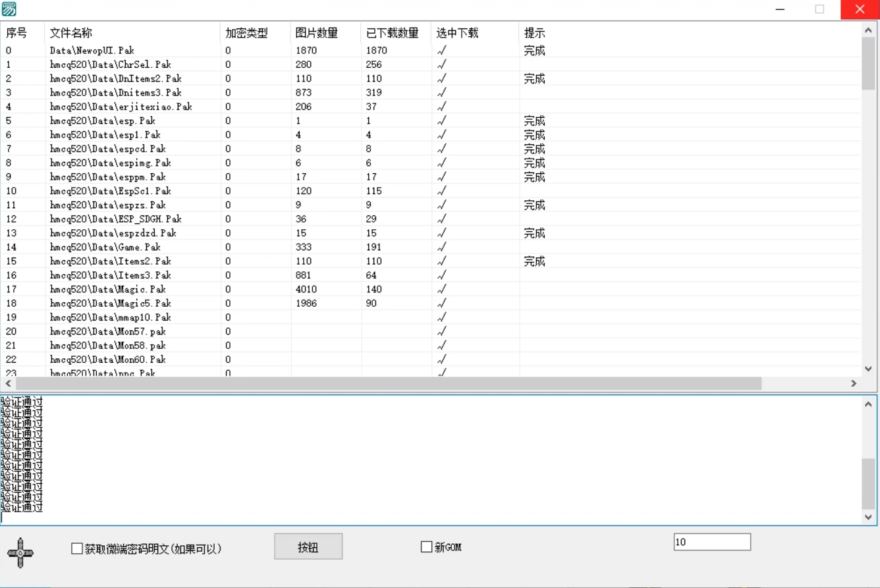Click file list scroll up arrow
This screenshot has width=880, height=588.
click(868, 30)
